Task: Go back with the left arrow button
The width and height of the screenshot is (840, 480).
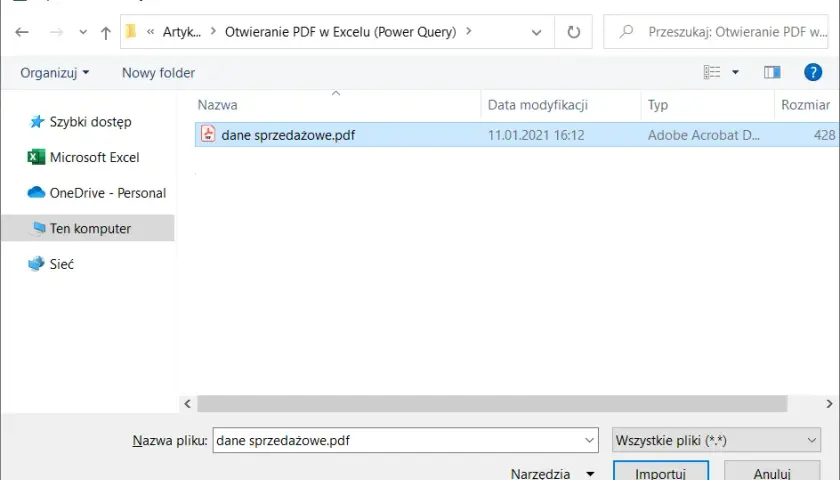Action: (x=22, y=32)
